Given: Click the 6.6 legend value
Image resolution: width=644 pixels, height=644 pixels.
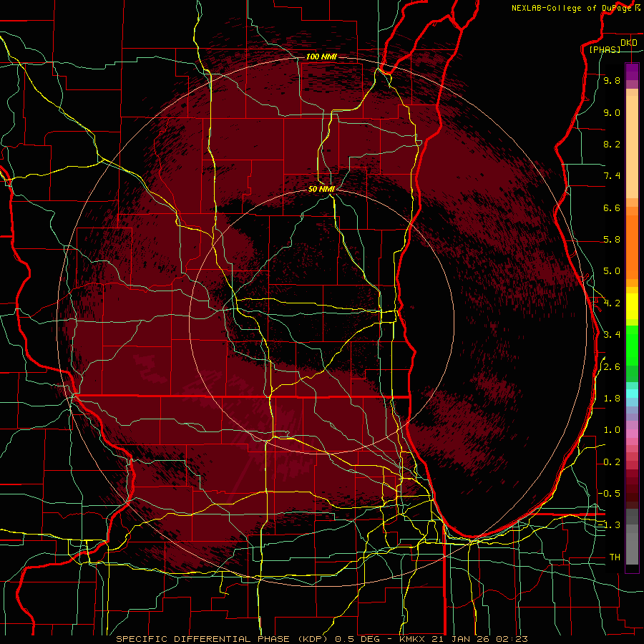Looking at the screenshot, I should click(x=612, y=208).
